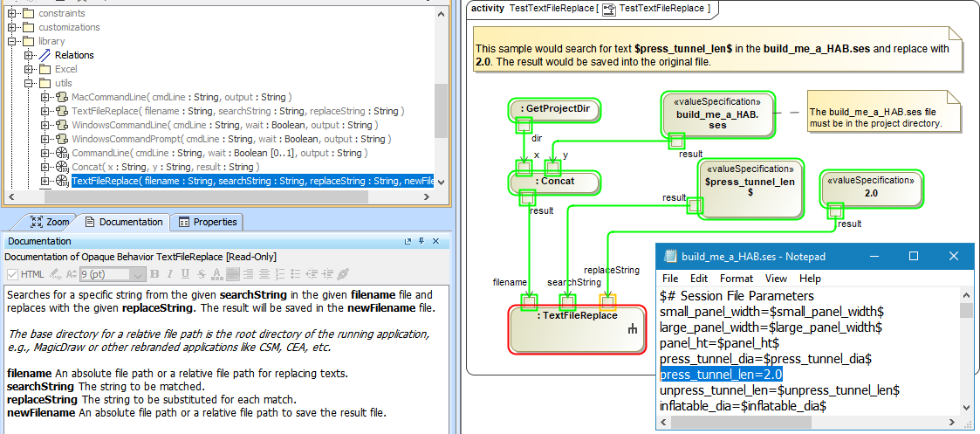Viewport: 980px width, 434px height.
Task: Expand the constraints folder in the tree
Action: coord(12,13)
